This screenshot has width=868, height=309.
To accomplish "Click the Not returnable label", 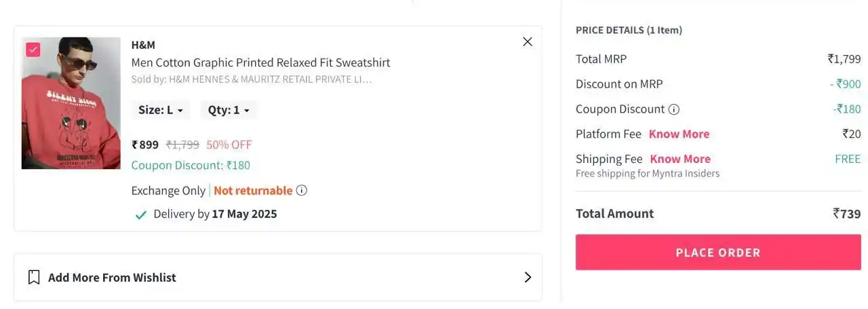I will click(253, 190).
